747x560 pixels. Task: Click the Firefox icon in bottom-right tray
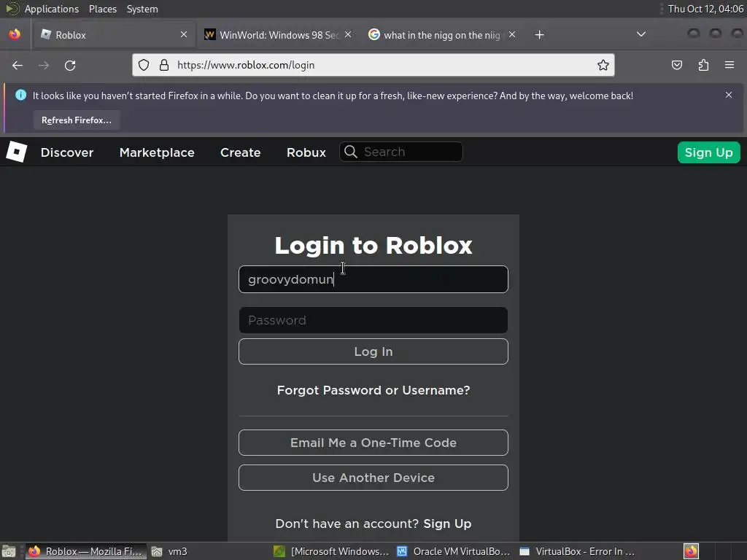coord(691,551)
